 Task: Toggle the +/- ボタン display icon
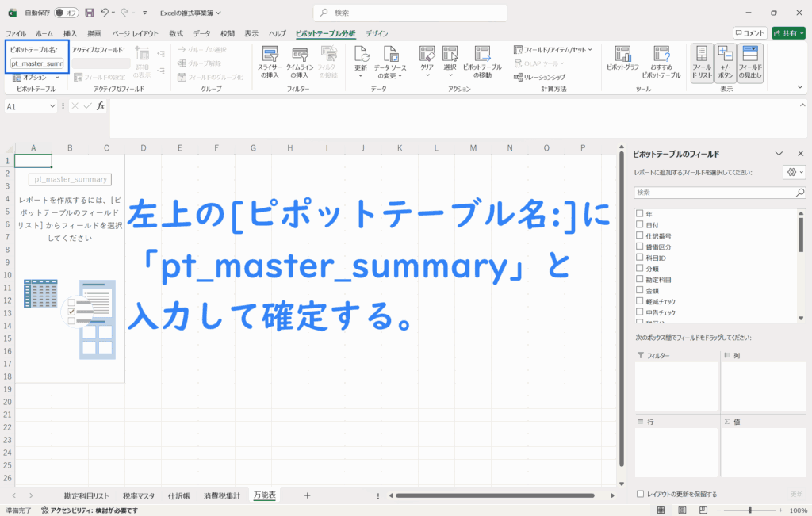tap(726, 61)
